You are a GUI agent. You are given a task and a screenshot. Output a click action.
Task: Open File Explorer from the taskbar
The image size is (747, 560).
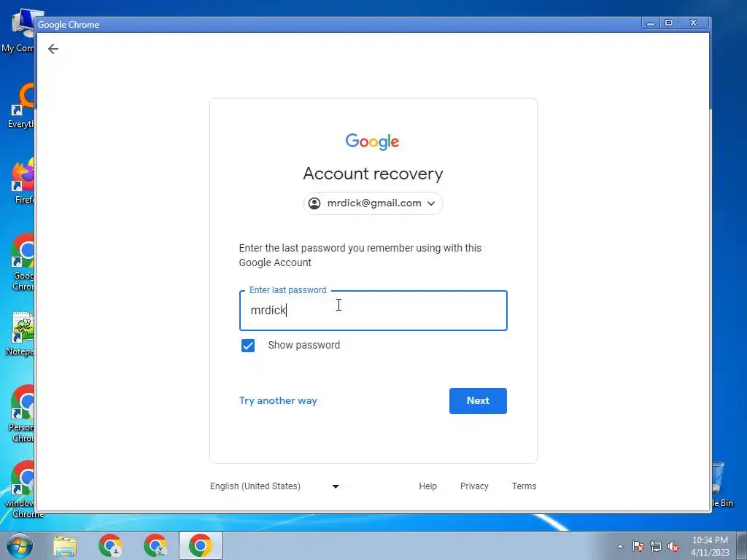click(65, 545)
